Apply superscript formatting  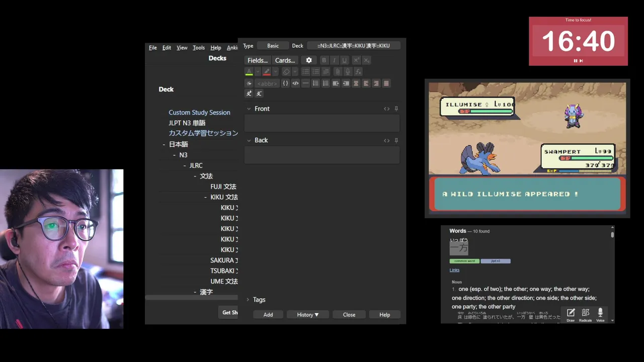(356, 60)
